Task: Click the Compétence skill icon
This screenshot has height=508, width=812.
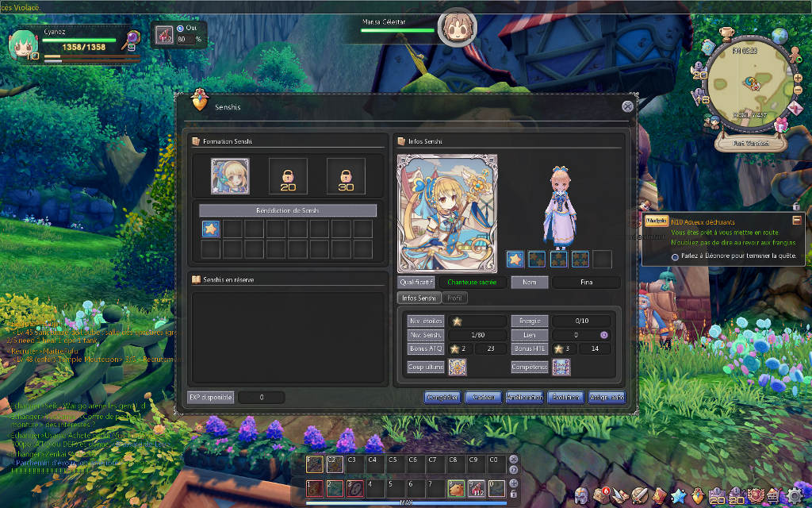Action: click(561, 367)
